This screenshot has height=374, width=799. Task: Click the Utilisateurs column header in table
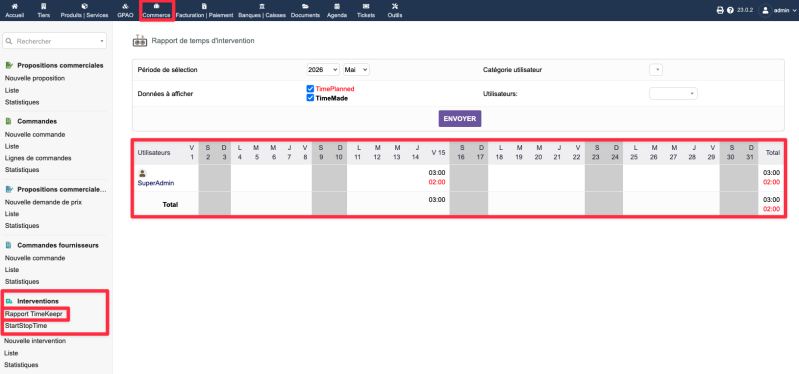pyautogui.click(x=154, y=152)
